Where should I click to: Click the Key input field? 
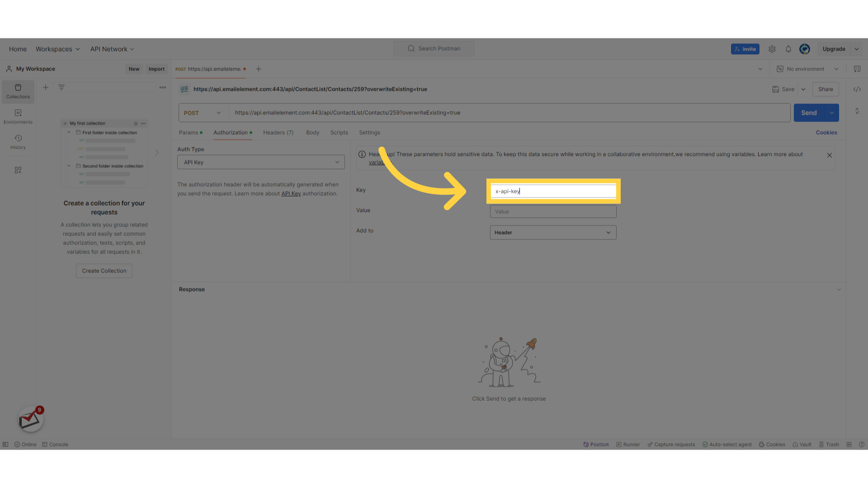(x=553, y=191)
